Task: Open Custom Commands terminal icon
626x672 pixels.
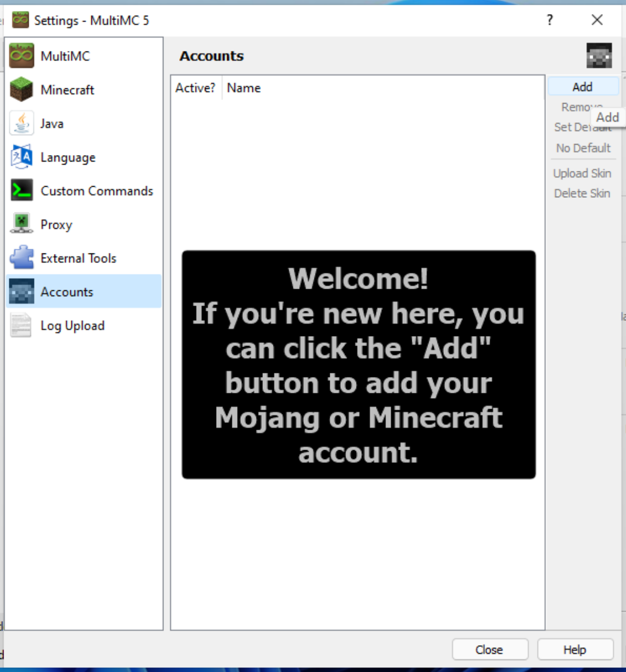Action: [x=22, y=191]
